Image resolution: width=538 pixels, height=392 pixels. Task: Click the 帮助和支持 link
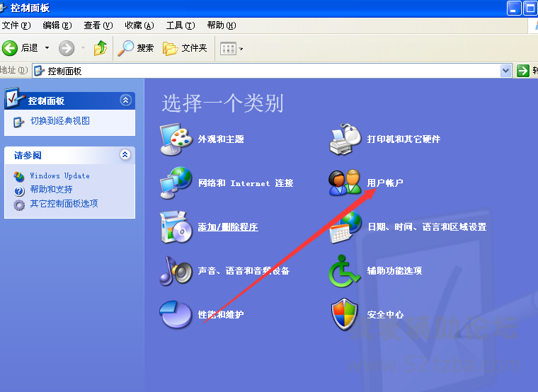[51, 190]
